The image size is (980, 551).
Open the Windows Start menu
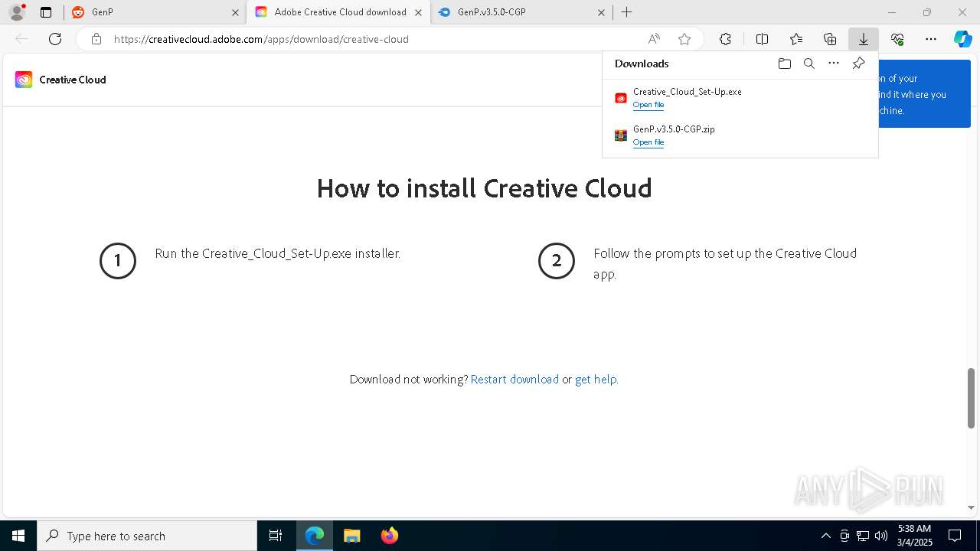(18, 536)
